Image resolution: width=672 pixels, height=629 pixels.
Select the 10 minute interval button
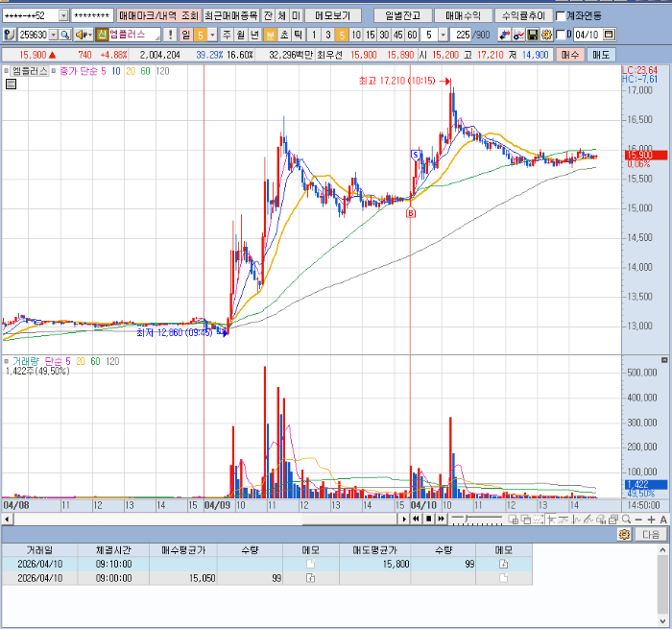point(356,35)
